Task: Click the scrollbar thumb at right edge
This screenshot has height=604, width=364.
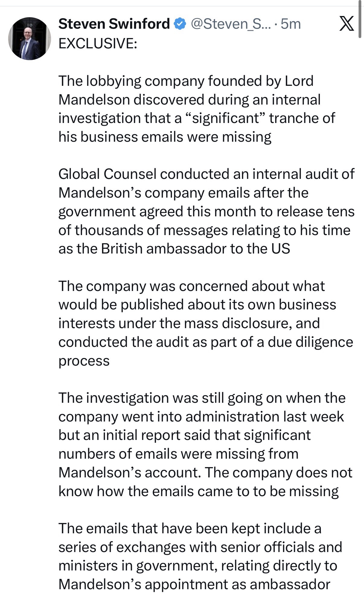Action: click(x=360, y=19)
